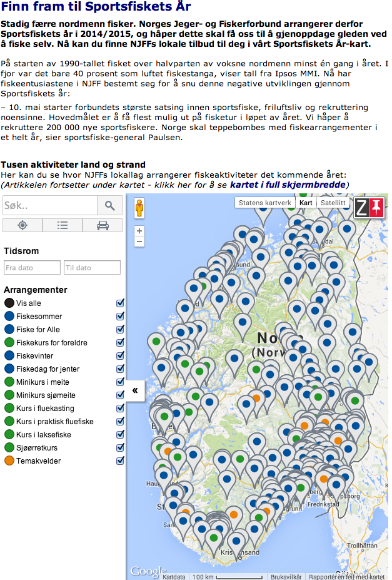The width and height of the screenshot is (392, 580).
Task: Click blue Fiskedag for jenter circle
Action: click(9, 369)
